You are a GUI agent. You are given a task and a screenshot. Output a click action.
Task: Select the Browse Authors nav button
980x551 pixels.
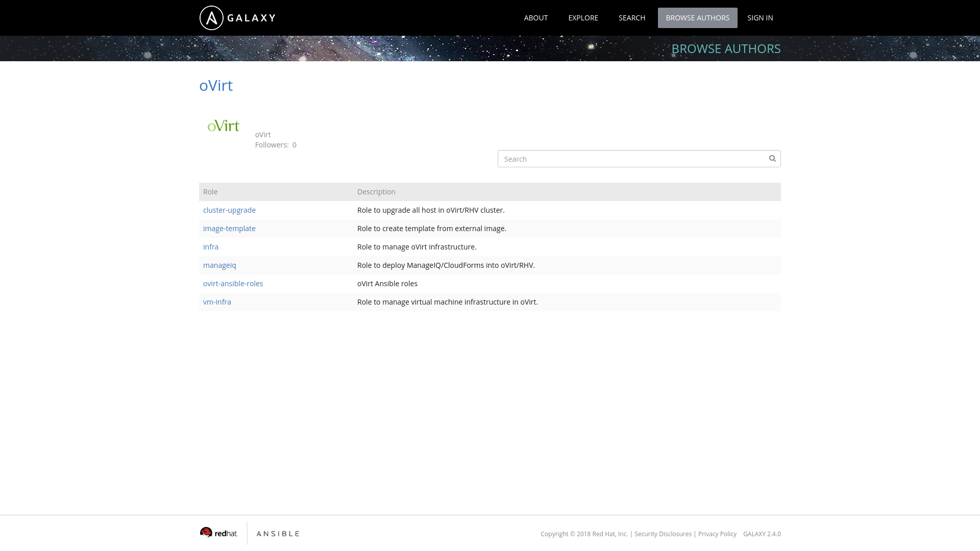pyautogui.click(x=697, y=18)
